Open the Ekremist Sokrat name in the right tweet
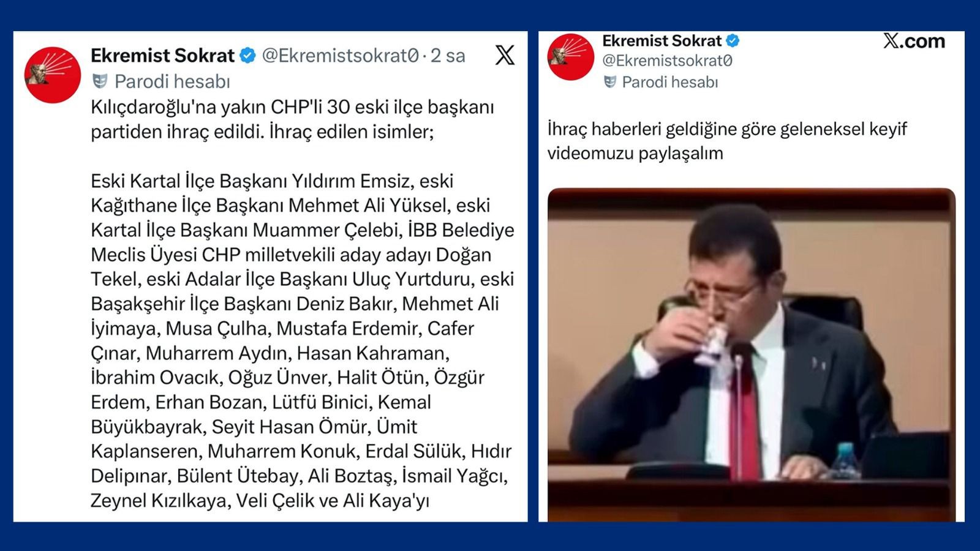 tap(661, 41)
